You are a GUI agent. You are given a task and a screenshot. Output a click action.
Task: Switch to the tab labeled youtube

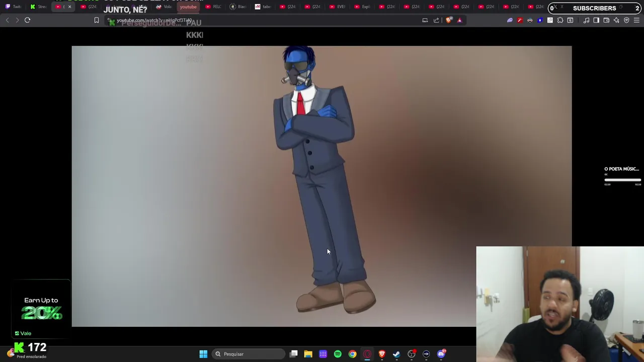[188, 7]
